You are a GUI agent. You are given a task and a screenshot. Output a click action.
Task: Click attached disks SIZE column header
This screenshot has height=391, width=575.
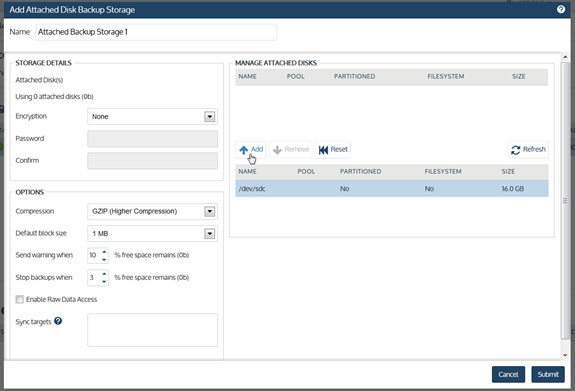click(x=519, y=77)
